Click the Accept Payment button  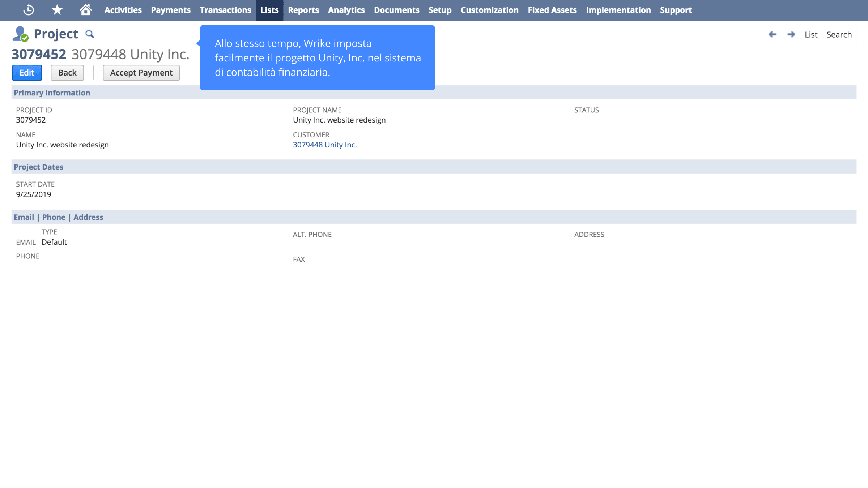click(141, 73)
